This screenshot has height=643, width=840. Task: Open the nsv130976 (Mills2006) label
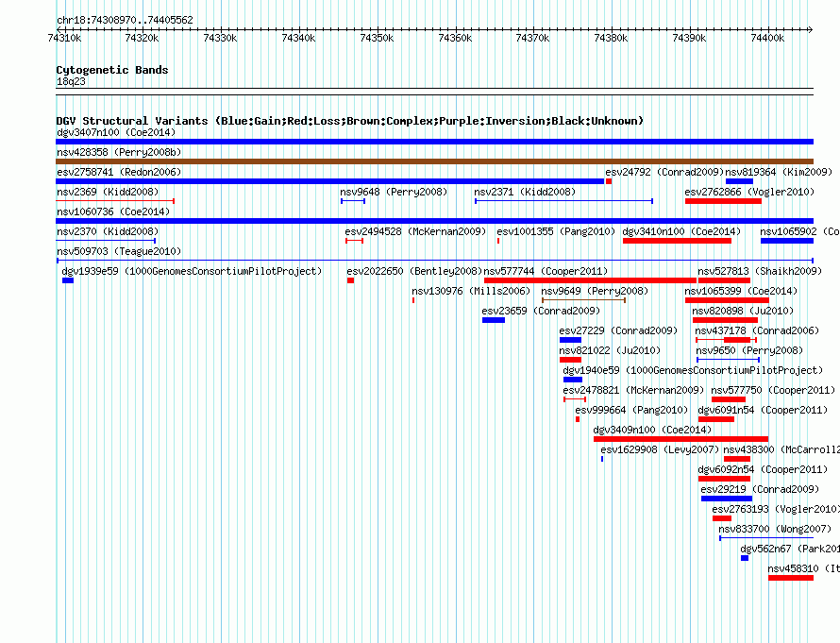(471, 291)
